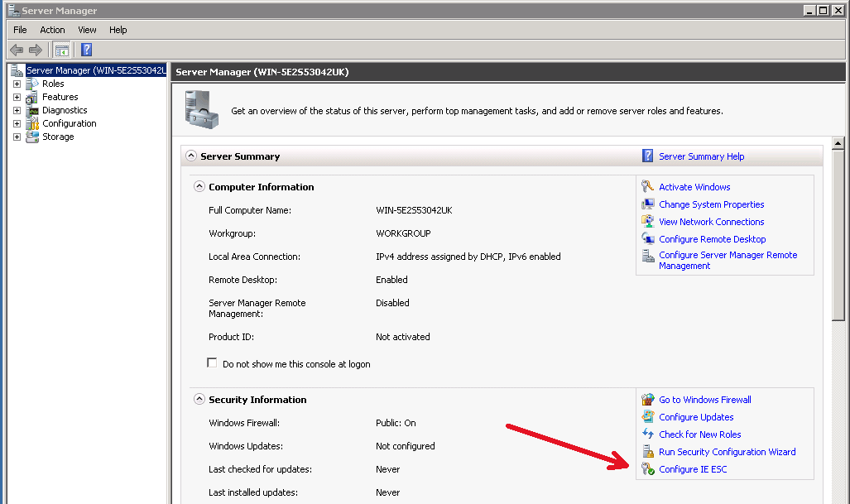Click the vertical scrollbar down arrow
This screenshot has width=850, height=504.
838,497
